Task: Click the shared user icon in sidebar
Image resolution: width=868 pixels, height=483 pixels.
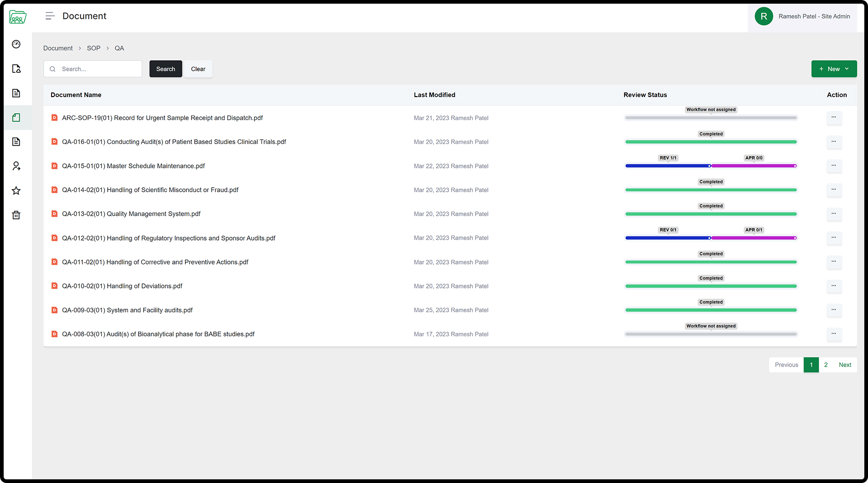Action: click(16, 166)
